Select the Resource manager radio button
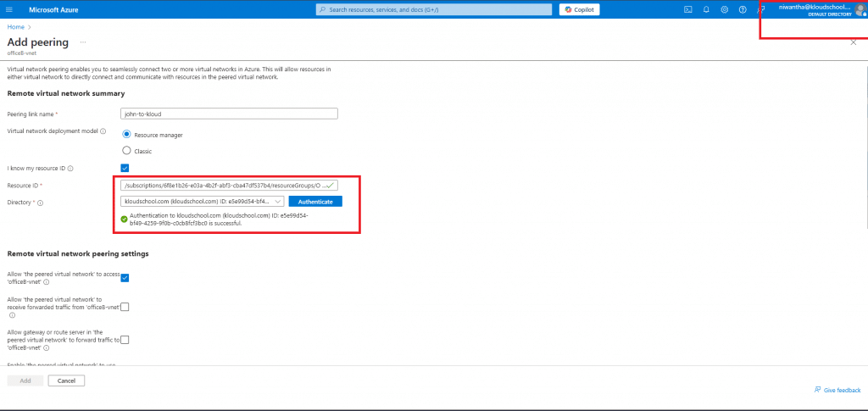This screenshot has height=411, width=868. (127, 134)
